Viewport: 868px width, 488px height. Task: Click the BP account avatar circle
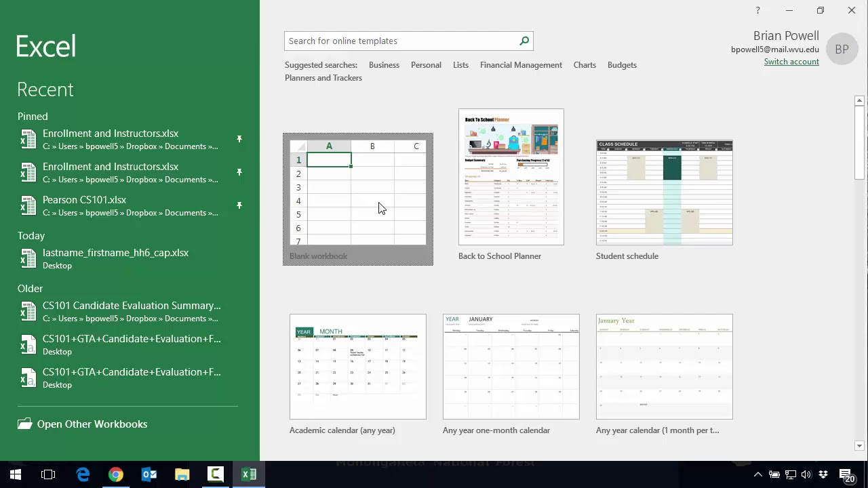point(842,49)
